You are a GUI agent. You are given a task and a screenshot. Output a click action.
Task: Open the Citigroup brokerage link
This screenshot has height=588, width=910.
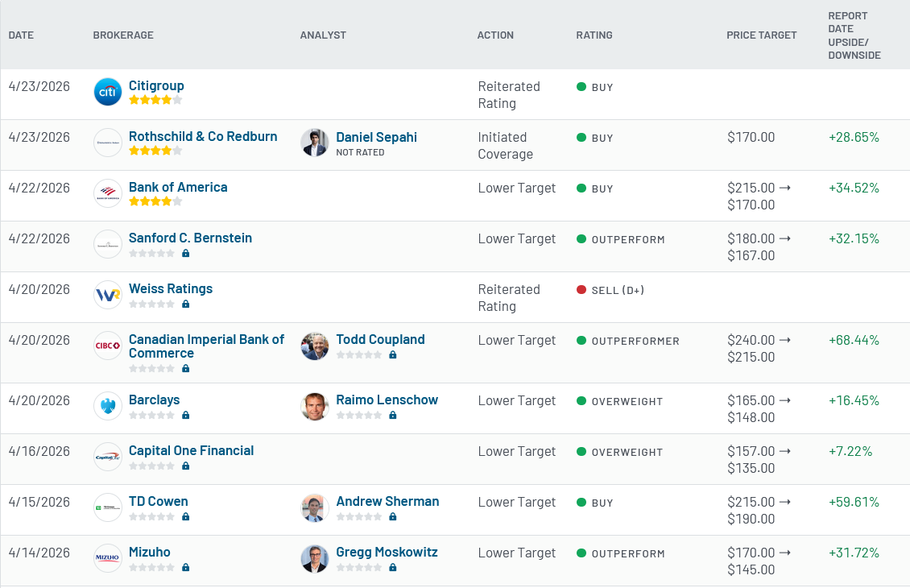click(156, 86)
